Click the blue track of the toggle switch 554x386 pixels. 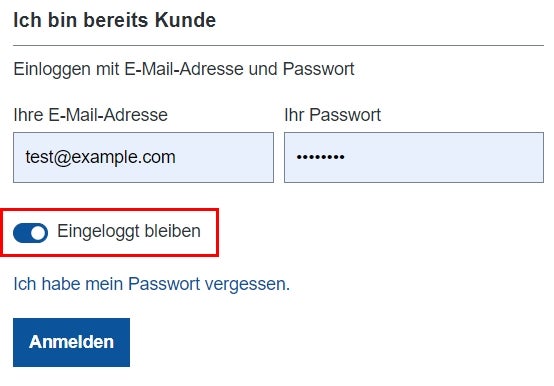point(21,233)
